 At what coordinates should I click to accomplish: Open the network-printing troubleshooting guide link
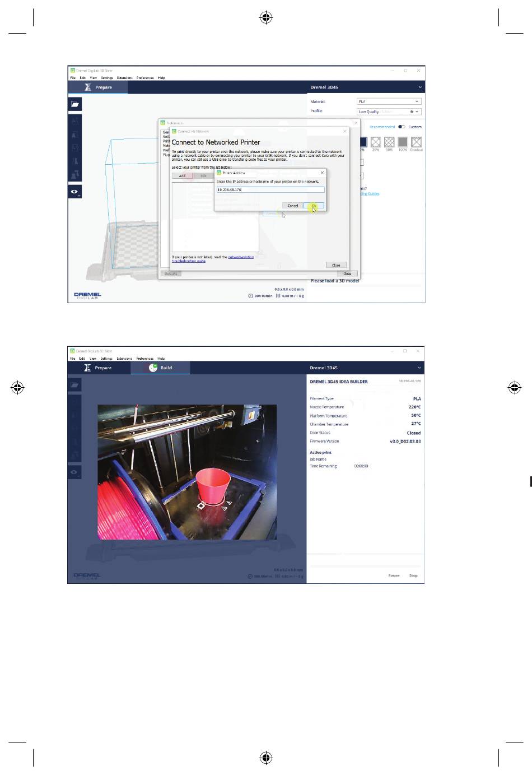(240, 257)
